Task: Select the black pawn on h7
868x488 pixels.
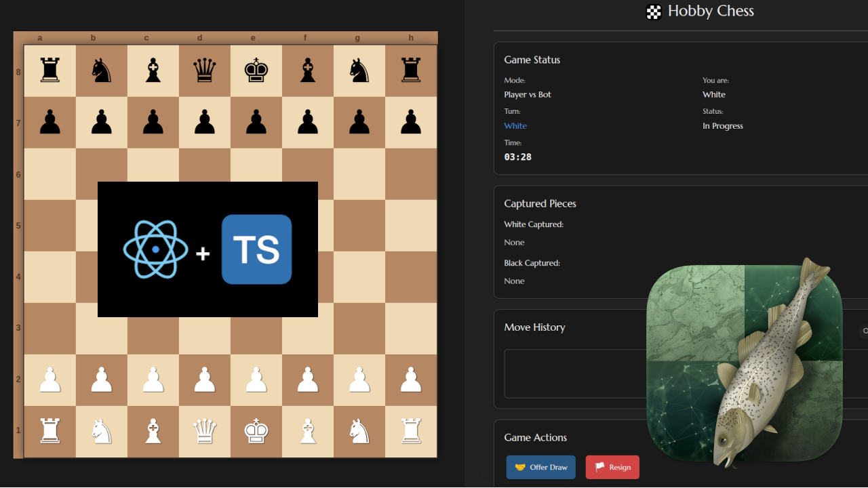Action: [411, 123]
